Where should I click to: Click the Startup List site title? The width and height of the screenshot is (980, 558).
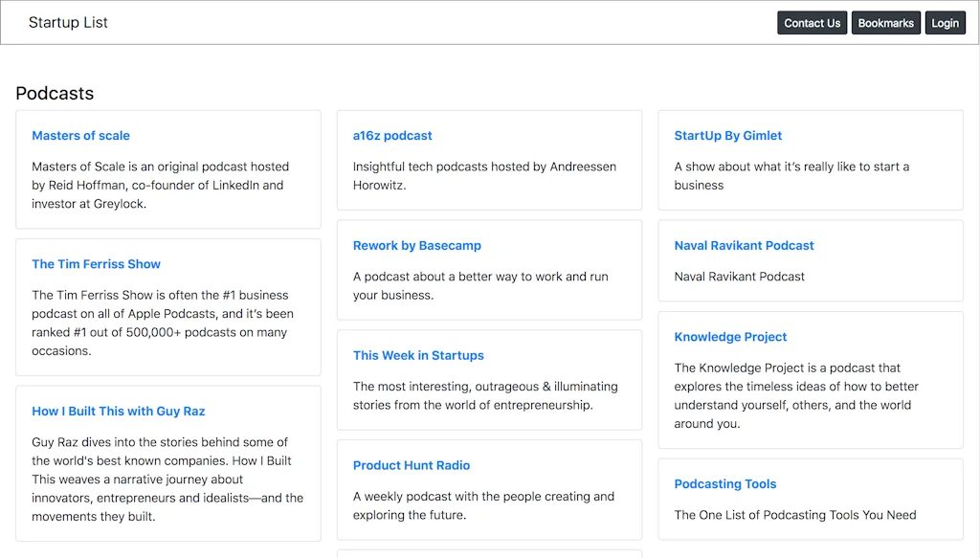click(68, 22)
